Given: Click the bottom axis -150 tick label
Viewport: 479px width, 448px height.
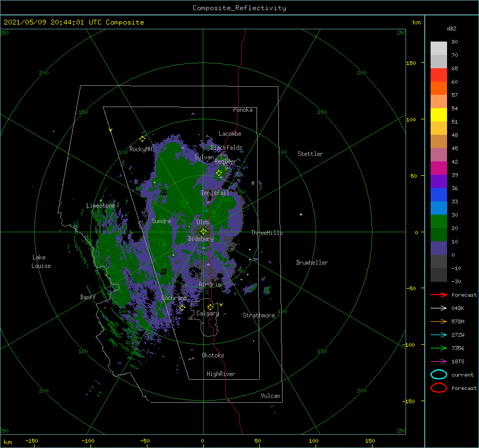Looking at the screenshot, I should [31, 441].
